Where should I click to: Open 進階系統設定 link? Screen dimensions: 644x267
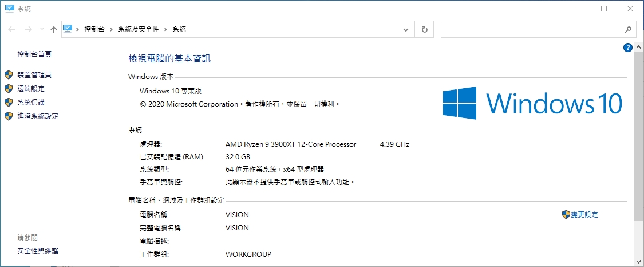click(38, 116)
